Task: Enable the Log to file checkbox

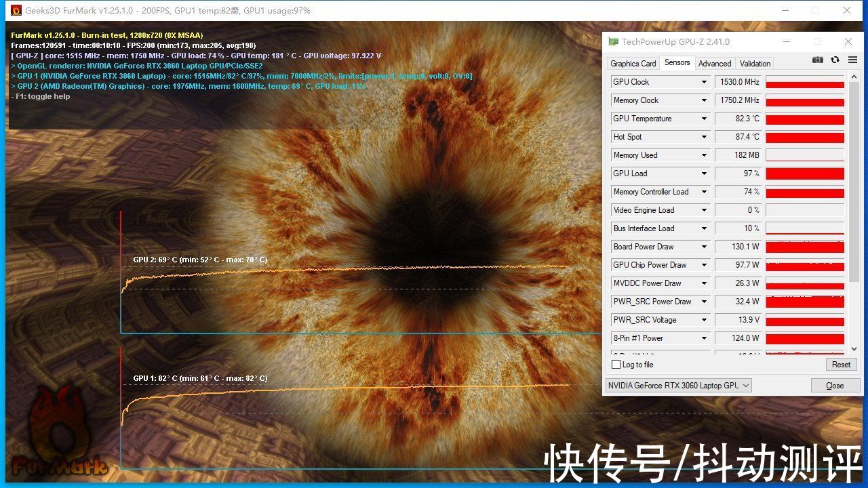Action: [616, 365]
